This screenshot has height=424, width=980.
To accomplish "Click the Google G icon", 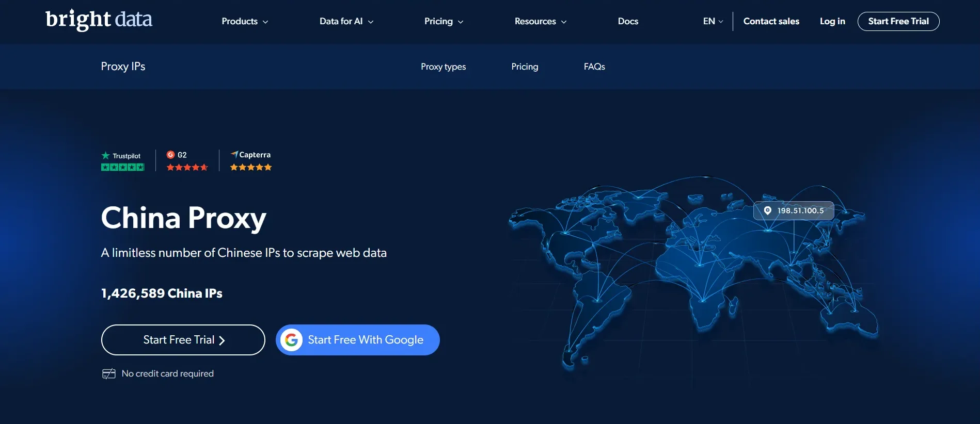I will pos(292,340).
